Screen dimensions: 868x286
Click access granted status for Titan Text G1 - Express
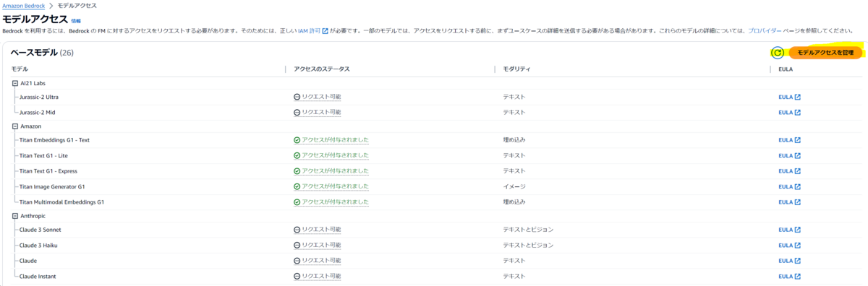(x=331, y=171)
